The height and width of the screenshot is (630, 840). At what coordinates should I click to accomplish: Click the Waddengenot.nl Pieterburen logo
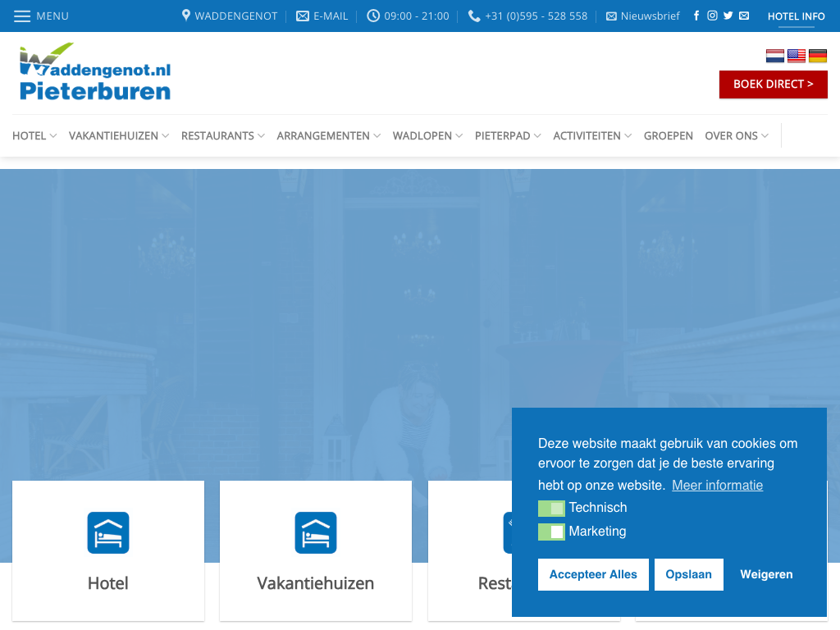(94, 72)
